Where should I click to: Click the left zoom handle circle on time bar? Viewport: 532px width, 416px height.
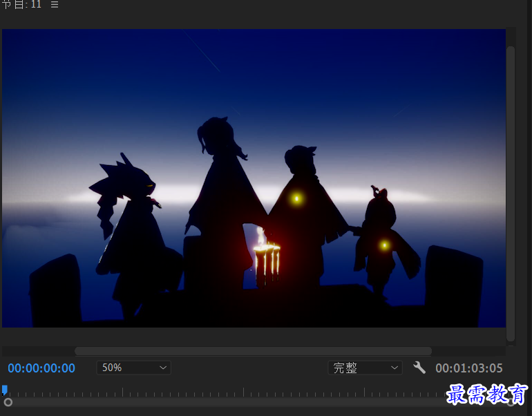point(8,402)
